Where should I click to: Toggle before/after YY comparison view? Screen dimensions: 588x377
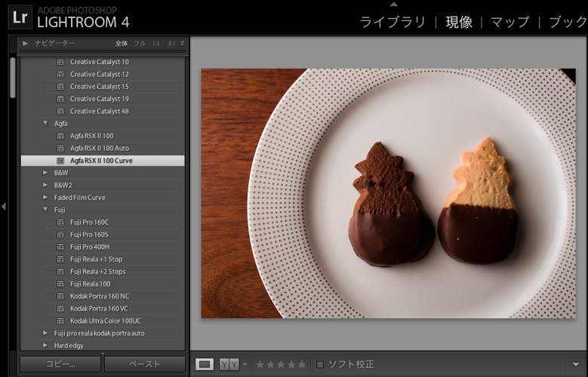pyautogui.click(x=229, y=364)
